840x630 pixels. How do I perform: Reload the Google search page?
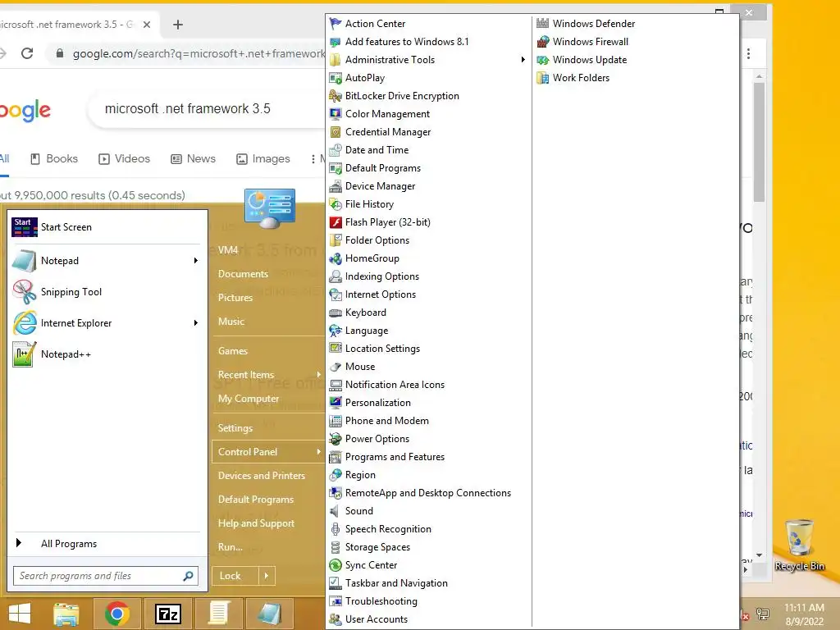tap(27, 53)
